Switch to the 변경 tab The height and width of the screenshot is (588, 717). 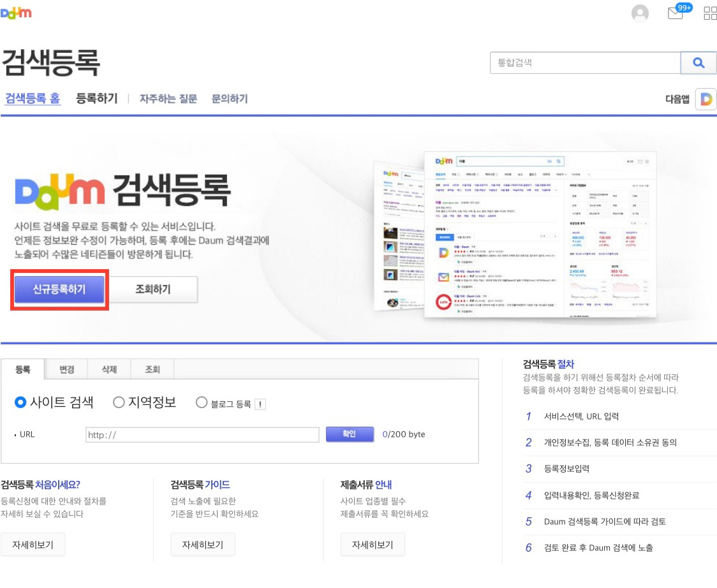point(66,369)
